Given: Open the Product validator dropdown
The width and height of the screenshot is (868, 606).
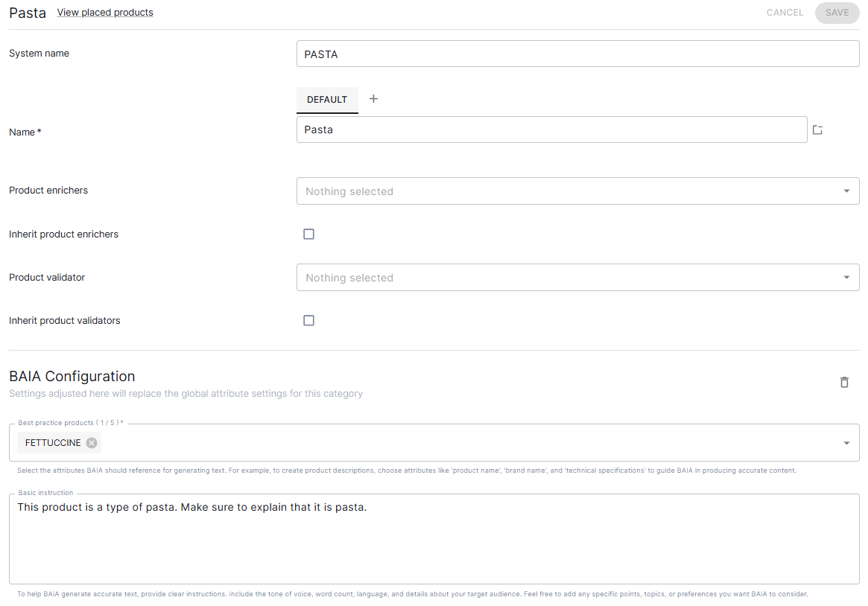Looking at the screenshot, I should 846,278.
